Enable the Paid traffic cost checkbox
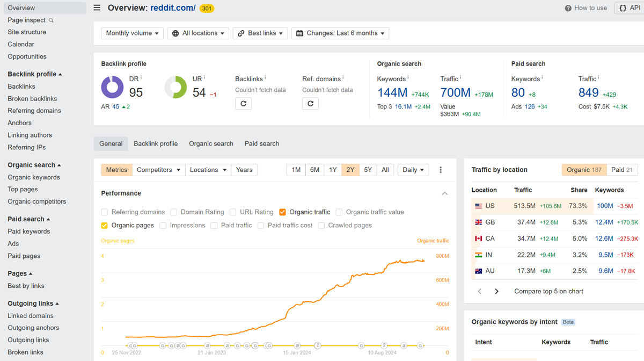This screenshot has height=361, width=644. pos(261,226)
